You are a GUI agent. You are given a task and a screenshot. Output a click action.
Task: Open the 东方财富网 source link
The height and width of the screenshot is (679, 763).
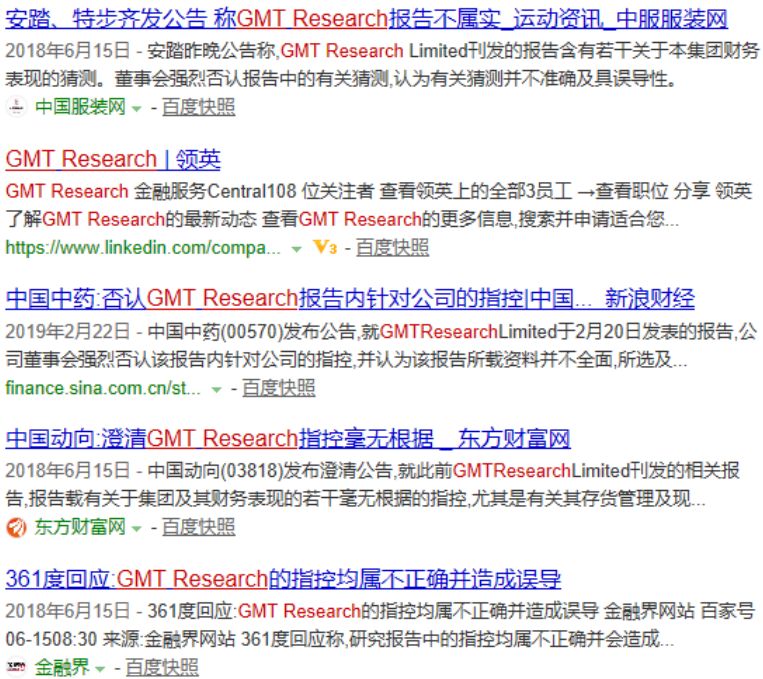tap(80, 527)
